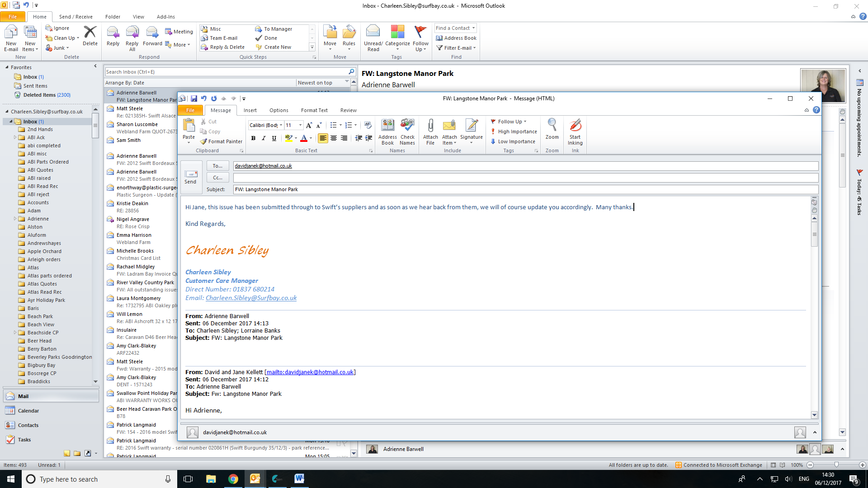Click the Send button
Screen dimensions: 868x488
[x=190, y=176]
